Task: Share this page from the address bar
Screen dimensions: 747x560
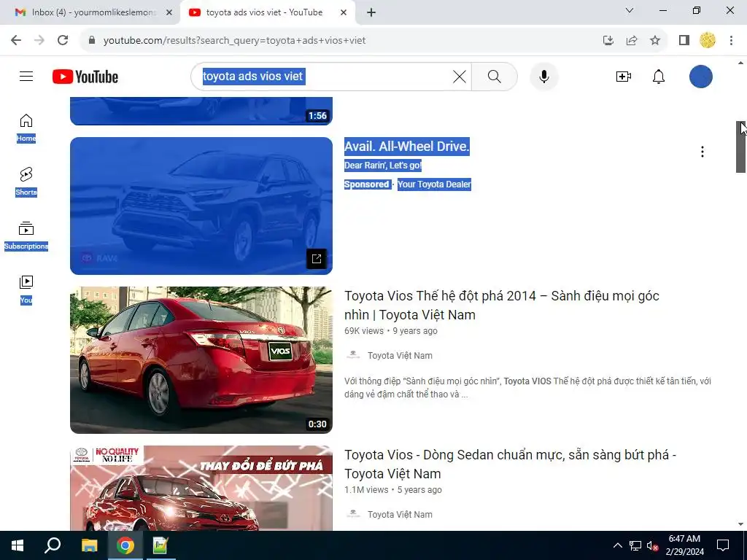Action: click(x=632, y=41)
